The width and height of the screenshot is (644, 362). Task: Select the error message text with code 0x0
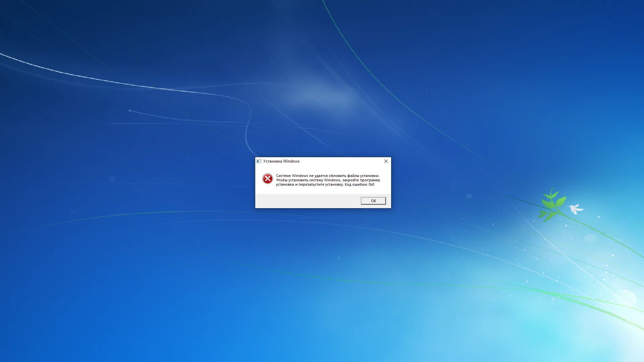(328, 180)
